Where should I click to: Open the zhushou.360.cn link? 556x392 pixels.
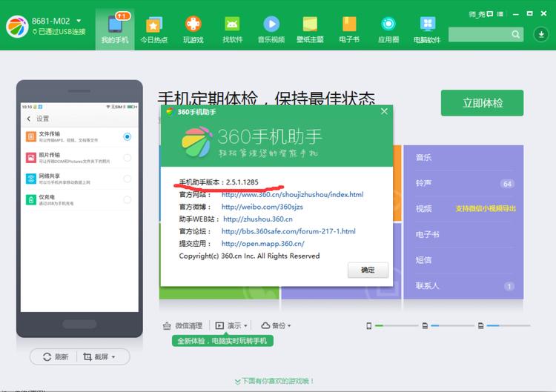click(258, 219)
